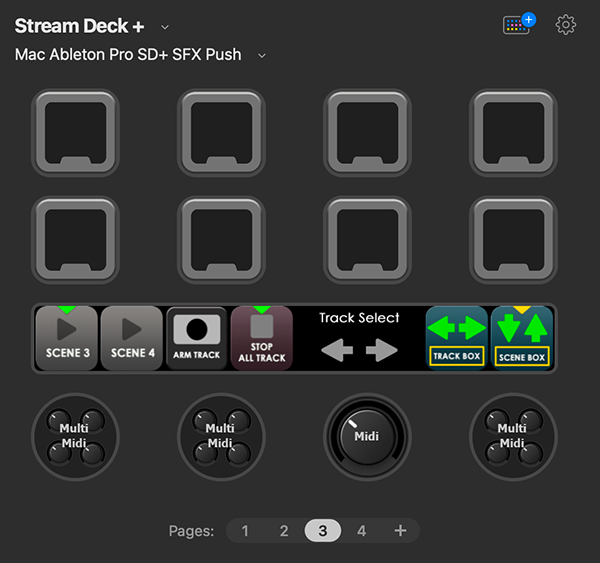This screenshot has width=600, height=563.
Task: Select the SCENE BOX up-down arrows
Action: (x=522, y=328)
